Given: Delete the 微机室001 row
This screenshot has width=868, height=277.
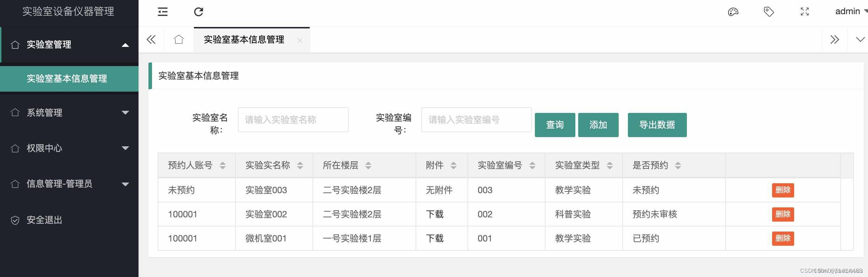Looking at the screenshot, I should point(783,238).
